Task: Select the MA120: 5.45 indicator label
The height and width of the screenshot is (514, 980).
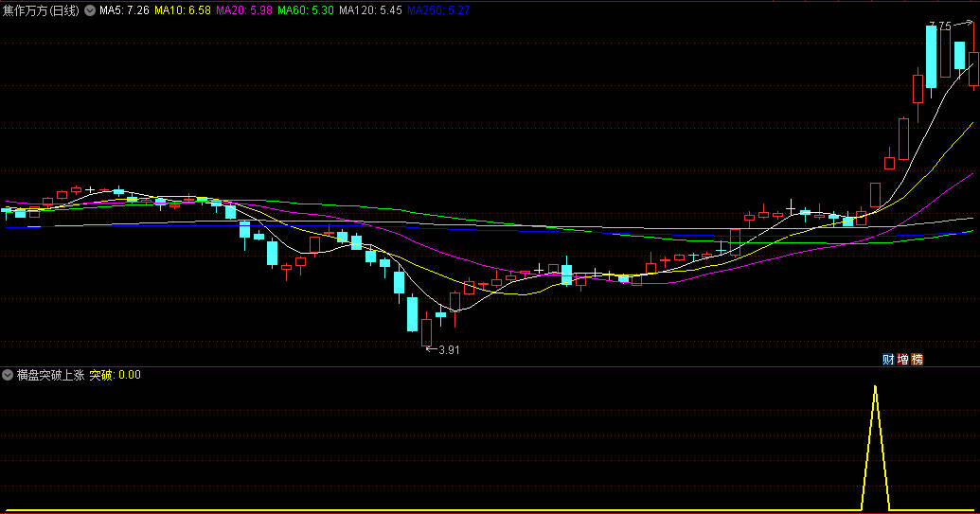Action: click(370, 10)
